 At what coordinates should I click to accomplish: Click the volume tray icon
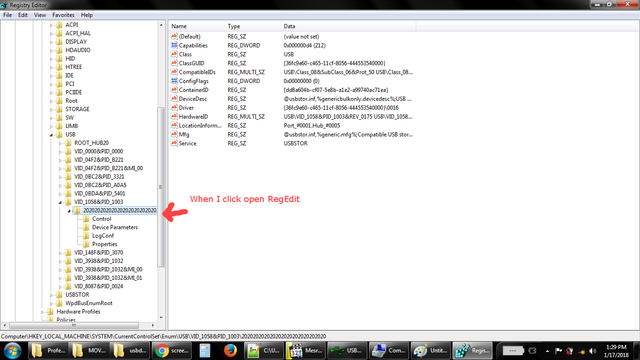point(593,351)
